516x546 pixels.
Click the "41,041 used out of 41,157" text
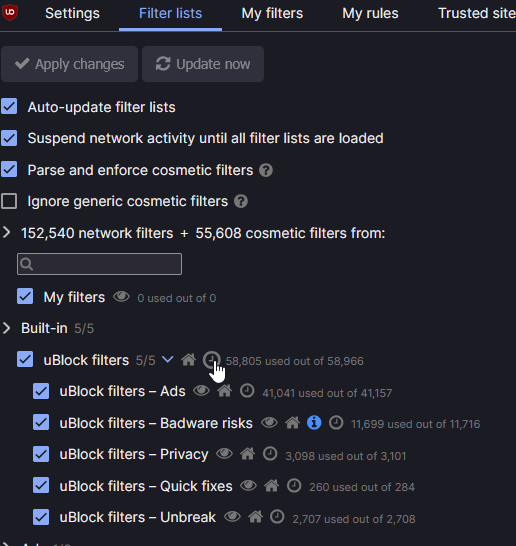[x=327, y=393]
